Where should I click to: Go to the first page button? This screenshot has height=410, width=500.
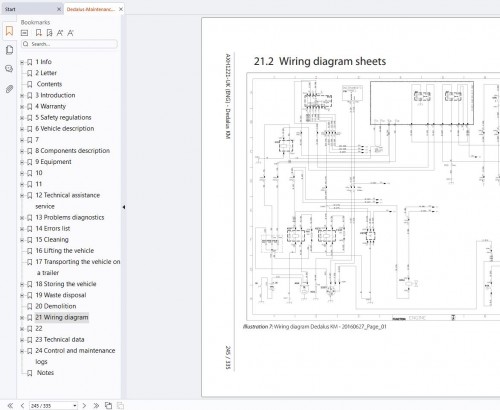(10, 405)
